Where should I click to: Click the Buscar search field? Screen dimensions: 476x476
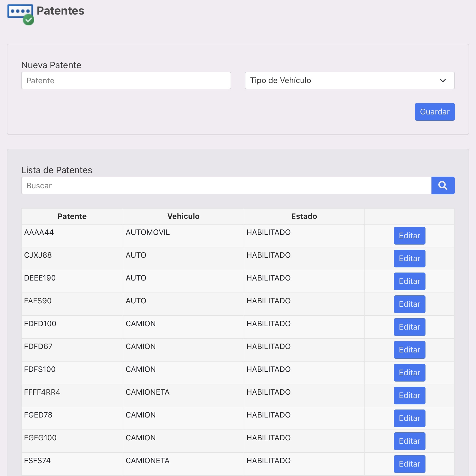pos(226,185)
